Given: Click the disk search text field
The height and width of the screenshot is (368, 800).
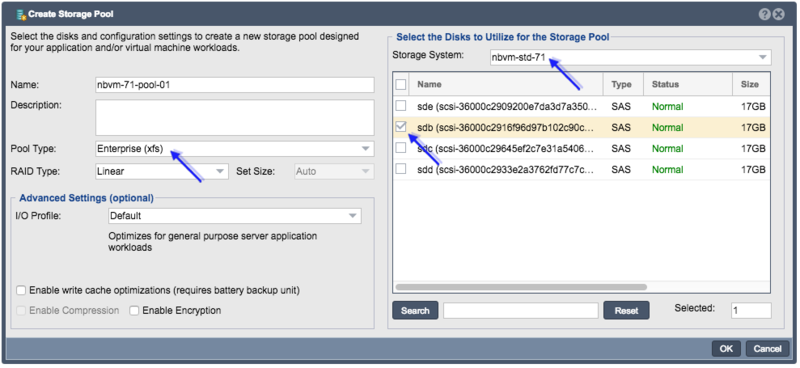Looking at the screenshot, I should tap(520, 310).
